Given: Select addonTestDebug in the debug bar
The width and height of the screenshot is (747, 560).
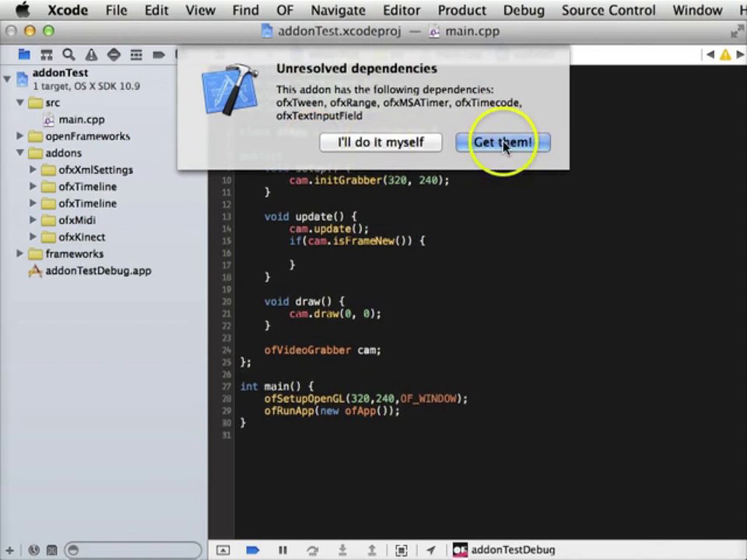Looking at the screenshot, I should [x=513, y=550].
